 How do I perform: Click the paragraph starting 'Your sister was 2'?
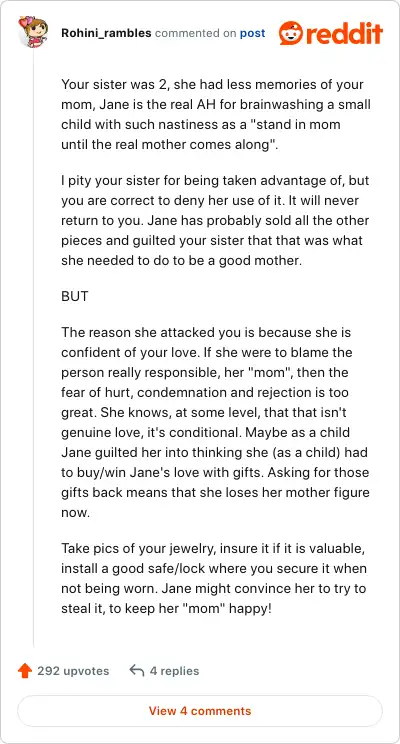pos(216,115)
